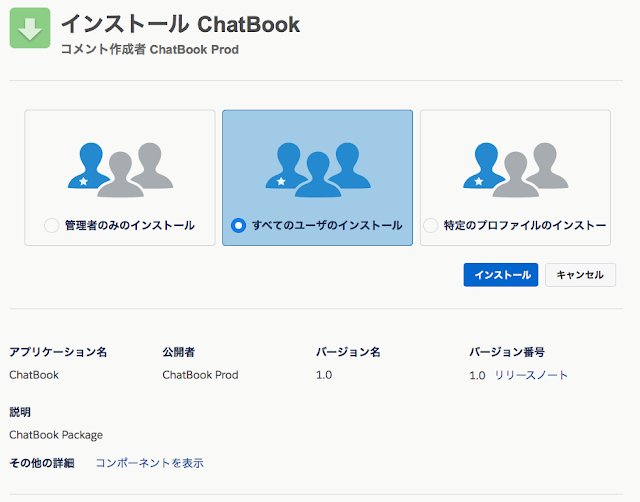Click the アプリケーション名 label
Screen dimensions: 640x502
(58, 352)
